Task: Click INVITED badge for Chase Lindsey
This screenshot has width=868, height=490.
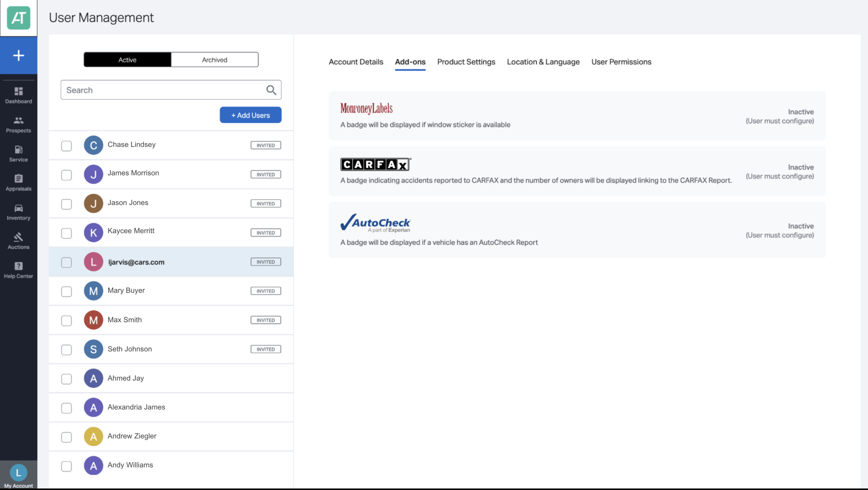Action: 266,145
